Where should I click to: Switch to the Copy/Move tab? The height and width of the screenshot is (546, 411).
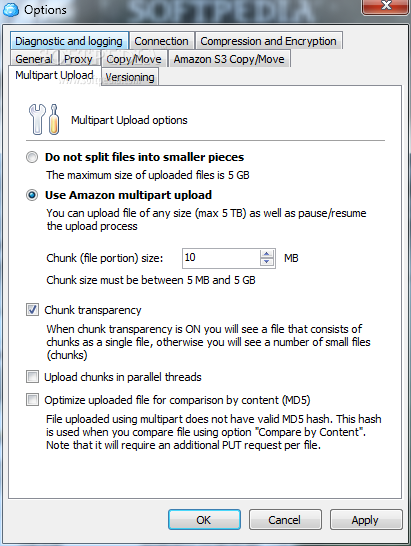[134, 59]
